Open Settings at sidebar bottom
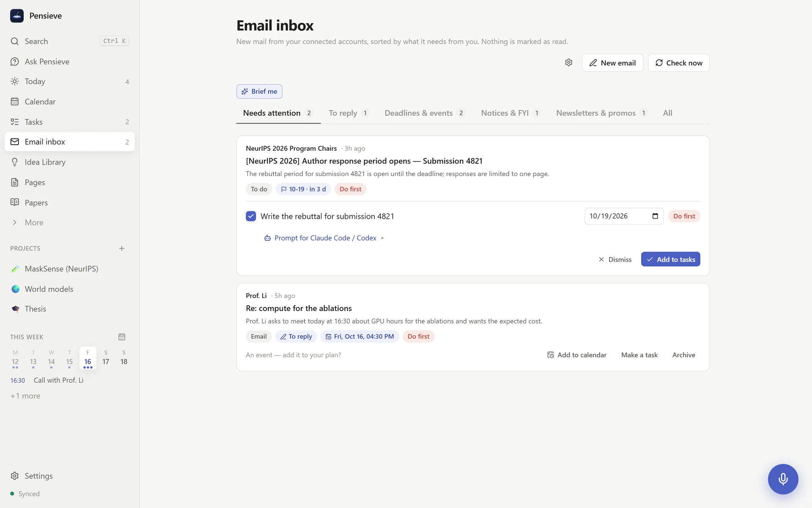The image size is (812, 508). tap(69, 476)
